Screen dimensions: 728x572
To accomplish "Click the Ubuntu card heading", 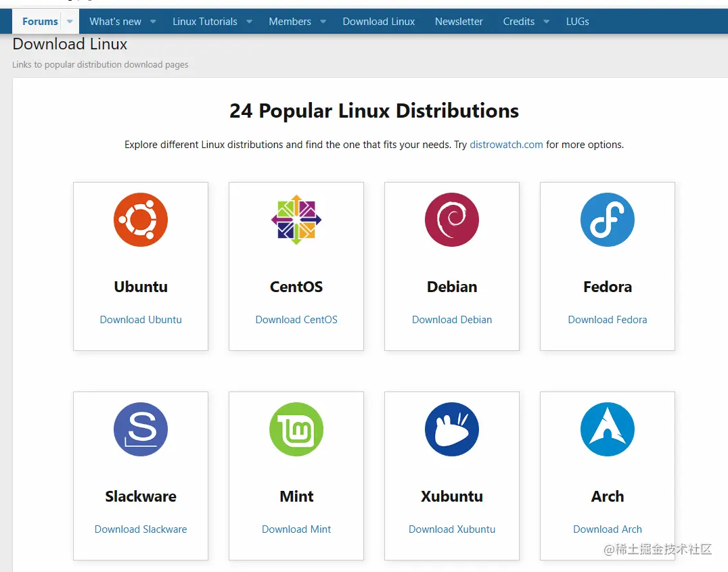I will pos(141,287).
